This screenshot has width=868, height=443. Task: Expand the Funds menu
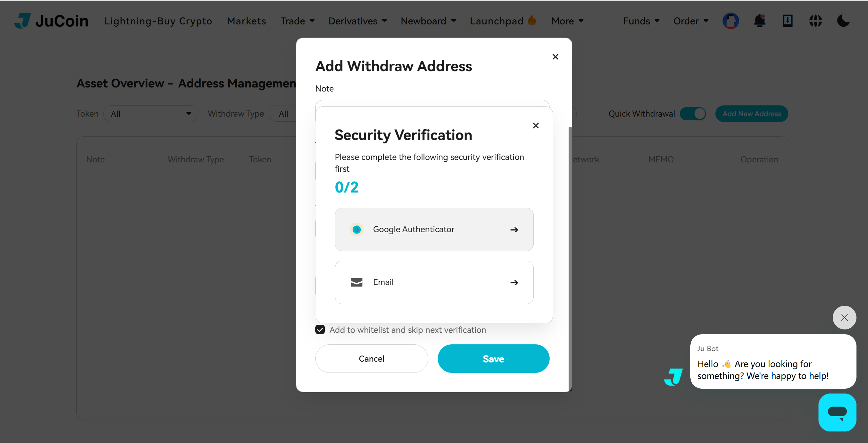pyautogui.click(x=641, y=21)
